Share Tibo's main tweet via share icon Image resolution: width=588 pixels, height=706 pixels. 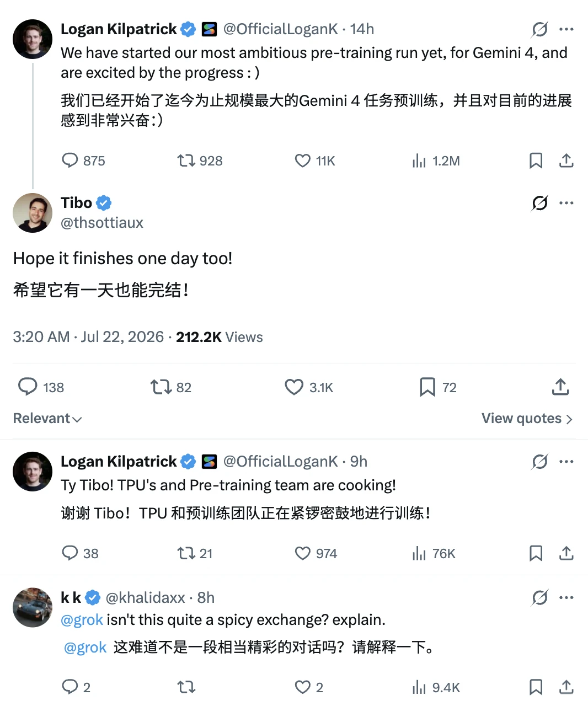click(560, 387)
